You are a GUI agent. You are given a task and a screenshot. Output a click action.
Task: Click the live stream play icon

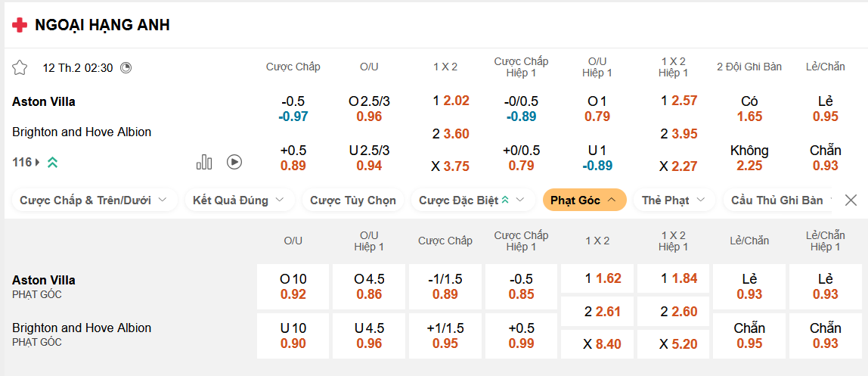coord(234,162)
